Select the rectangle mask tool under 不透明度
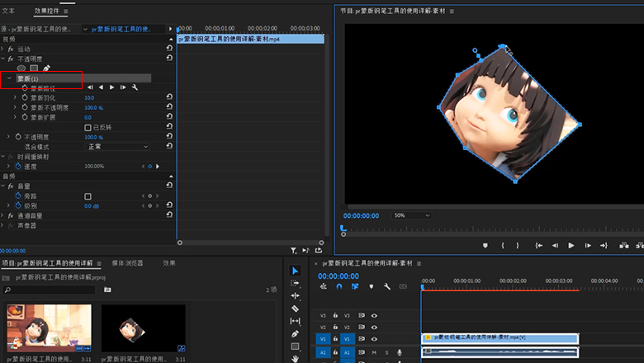Image resolution: width=644 pixels, height=363 pixels. coord(34,68)
